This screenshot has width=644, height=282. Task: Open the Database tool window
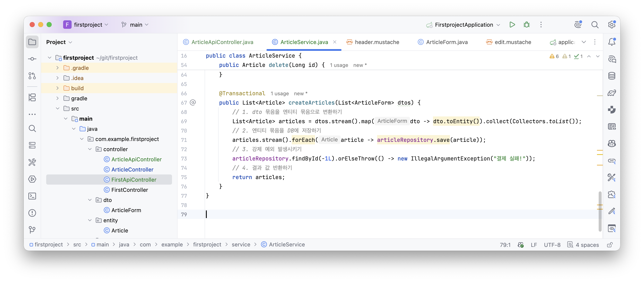[x=612, y=76]
